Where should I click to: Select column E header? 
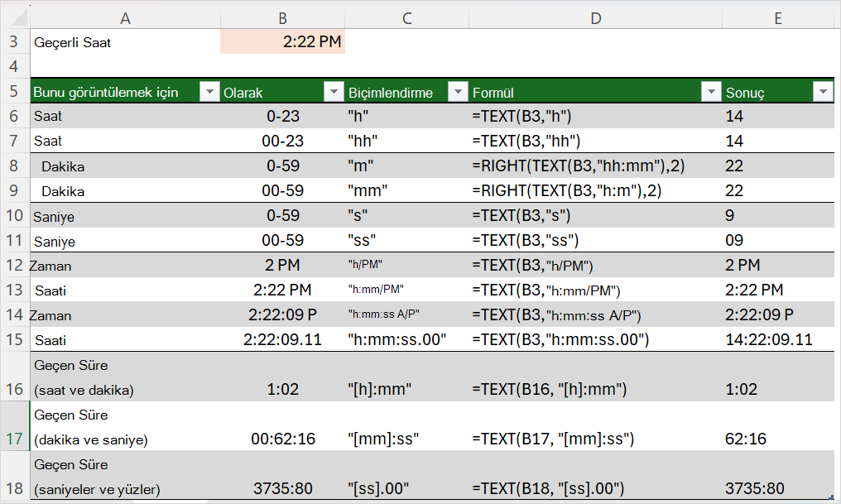(x=778, y=18)
